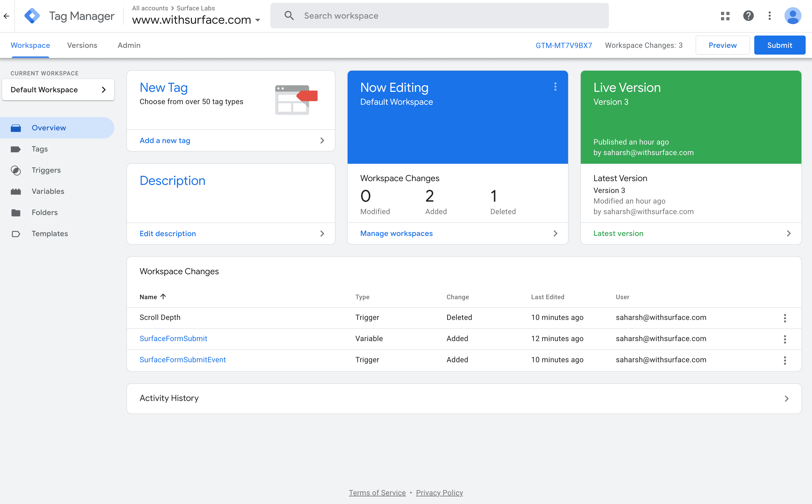Click the Tags sidebar icon
812x504 pixels.
tap(16, 149)
